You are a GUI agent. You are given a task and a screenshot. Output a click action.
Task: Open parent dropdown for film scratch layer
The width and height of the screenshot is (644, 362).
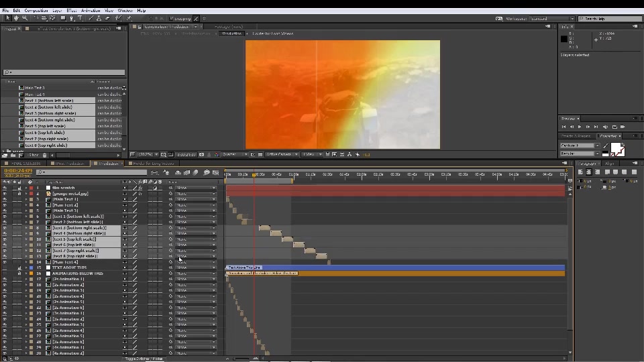point(195,188)
